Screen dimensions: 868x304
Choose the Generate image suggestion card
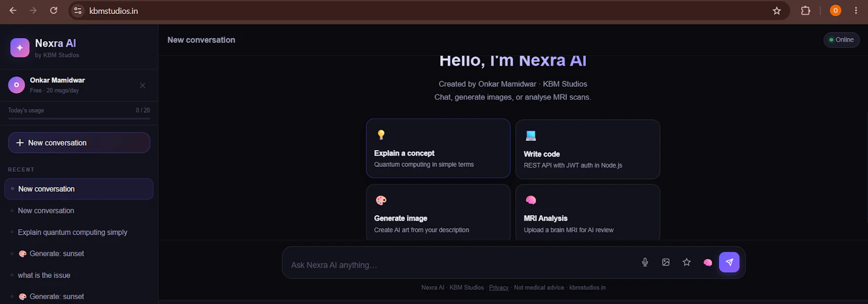tap(438, 212)
